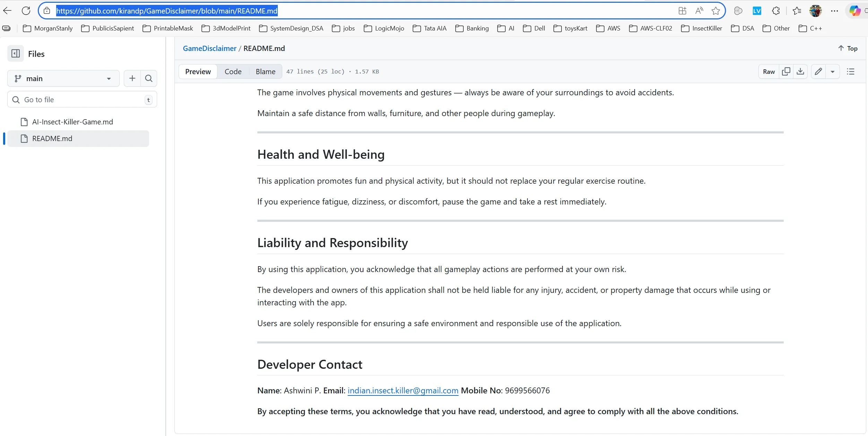
Task: Go back using the browser back arrow
Action: [8, 11]
